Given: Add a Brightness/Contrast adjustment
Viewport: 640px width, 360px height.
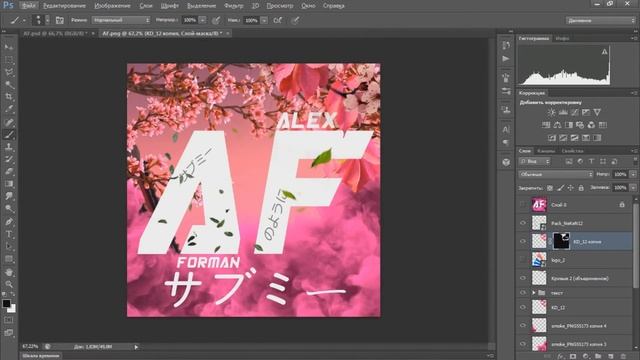Looking at the screenshot, I should (551, 112).
